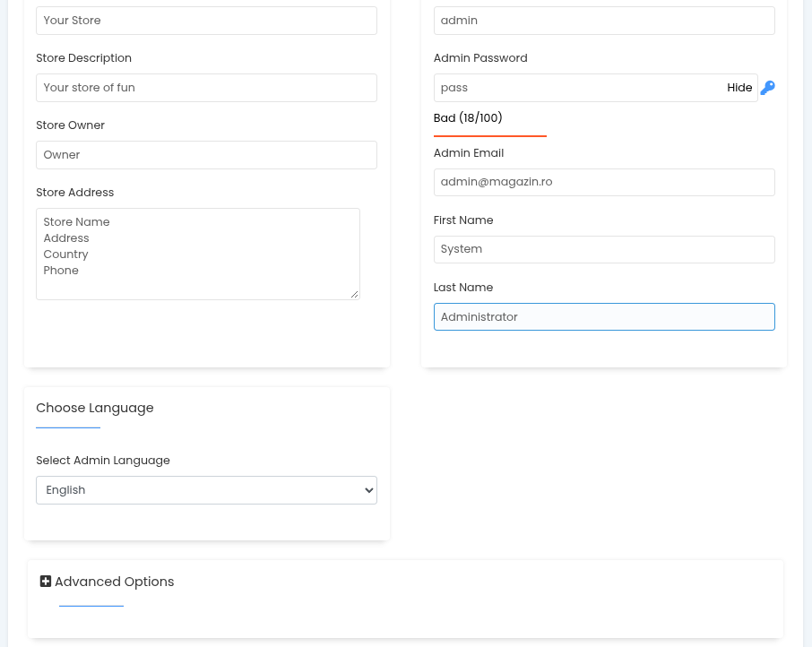
Task: Click the Admin Email label
Action: click(x=469, y=153)
